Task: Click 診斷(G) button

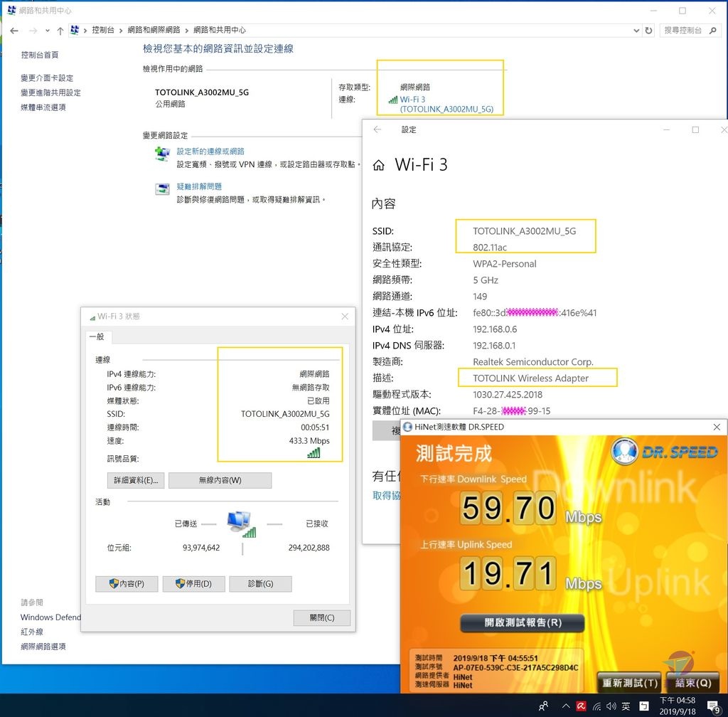Action: pos(260,584)
